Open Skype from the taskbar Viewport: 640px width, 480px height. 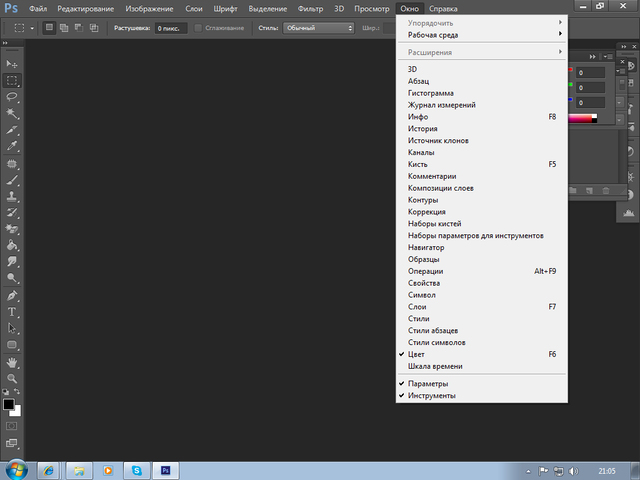click(x=136, y=471)
